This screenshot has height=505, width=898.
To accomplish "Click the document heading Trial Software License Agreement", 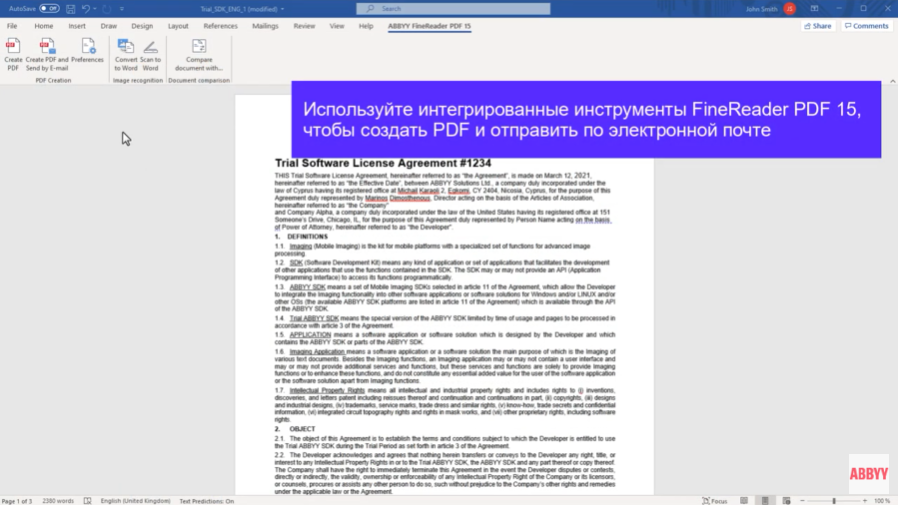I will (x=383, y=163).
